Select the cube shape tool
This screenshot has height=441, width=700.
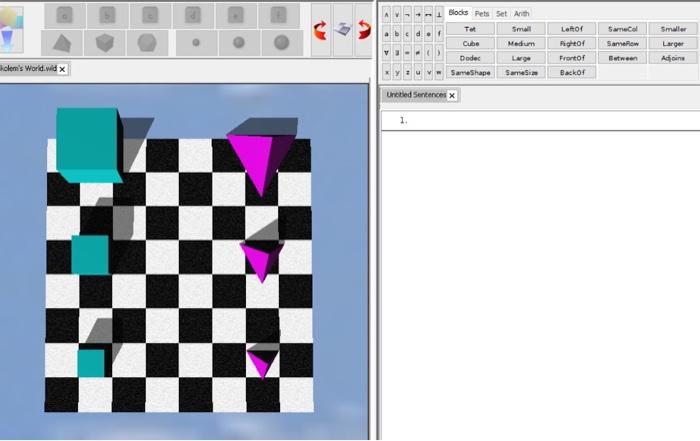tap(105, 43)
